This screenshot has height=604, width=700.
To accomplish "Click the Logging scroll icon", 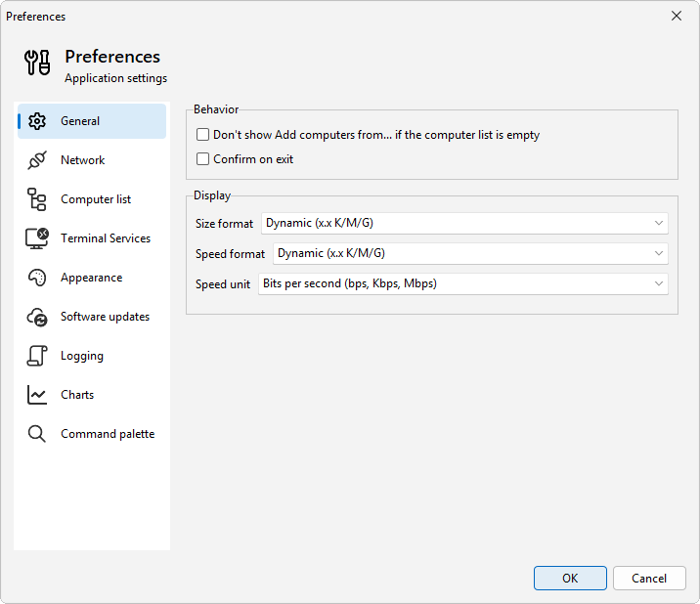I will click(x=37, y=356).
